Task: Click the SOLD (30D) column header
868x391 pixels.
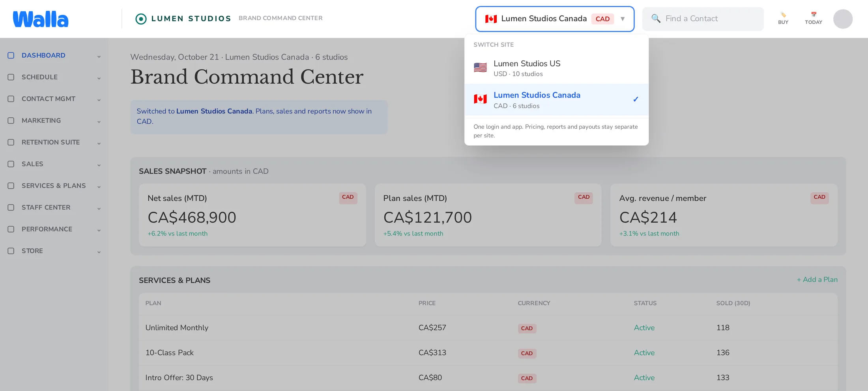Action: click(733, 303)
